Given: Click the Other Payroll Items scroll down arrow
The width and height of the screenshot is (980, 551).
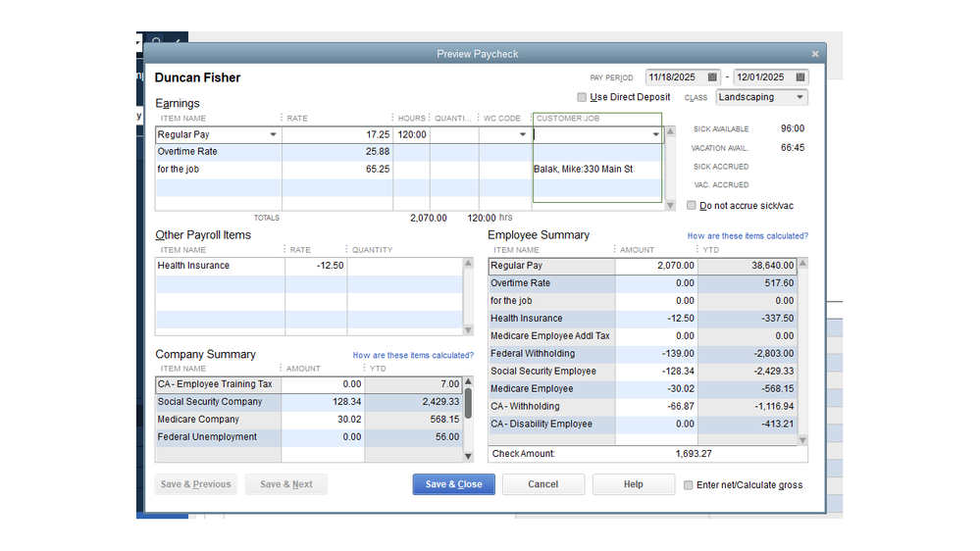Looking at the screenshot, I should [468, 329].
